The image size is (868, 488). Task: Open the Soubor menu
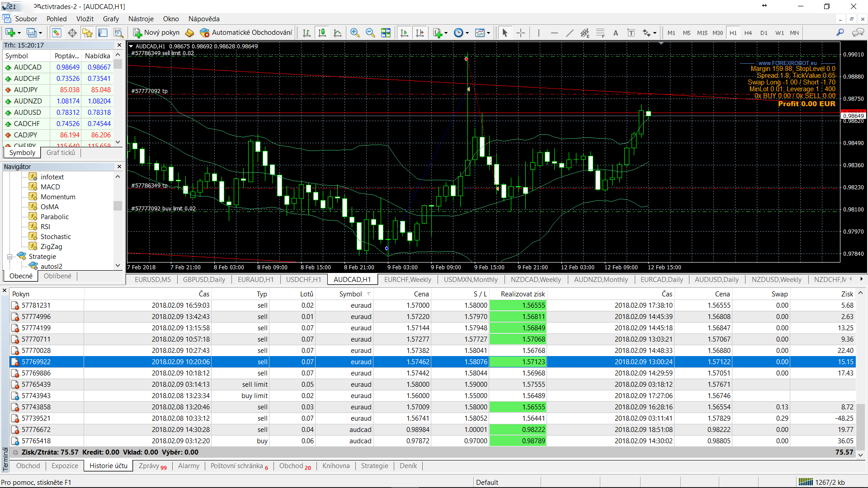point(26,19)
